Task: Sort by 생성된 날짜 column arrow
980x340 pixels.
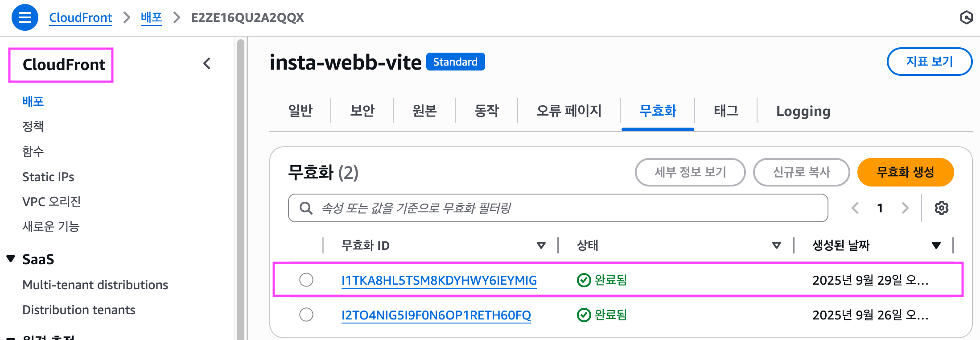Action: [x=936, y=245]
